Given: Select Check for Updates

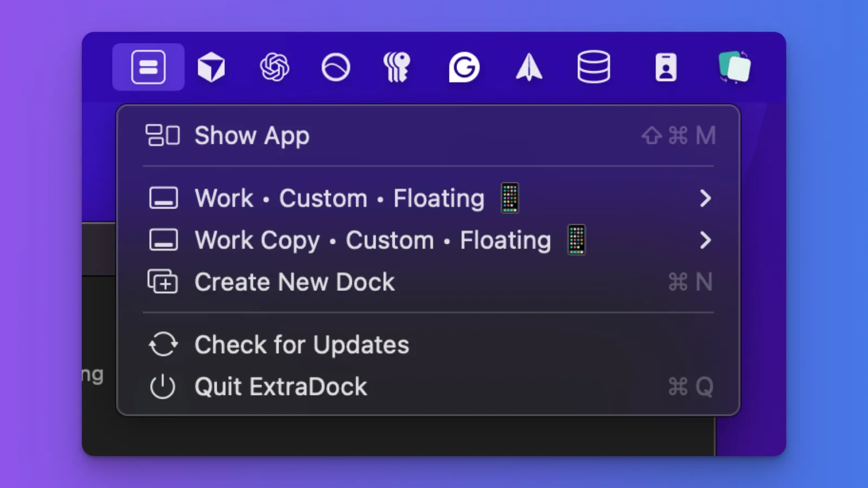Looking at the screenshot, I should pos(429,345).
